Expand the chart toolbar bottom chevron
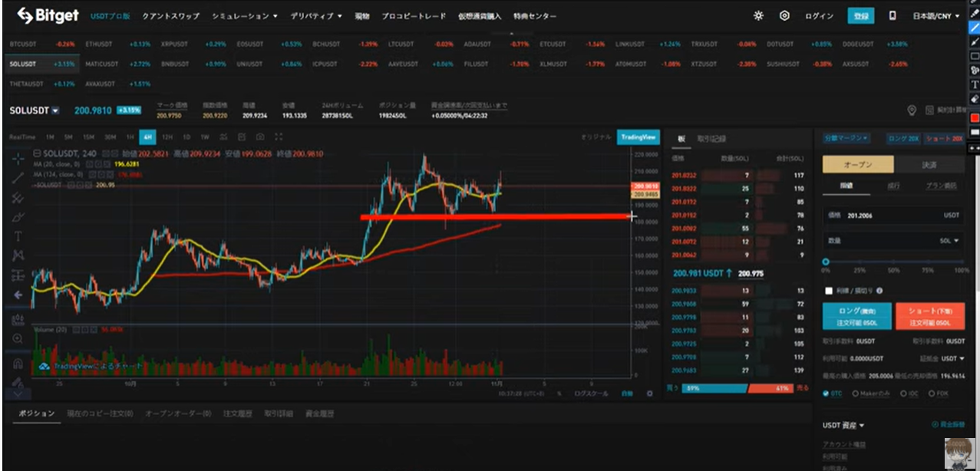Screen dimensions: 980x471 [x=18, y=394]
